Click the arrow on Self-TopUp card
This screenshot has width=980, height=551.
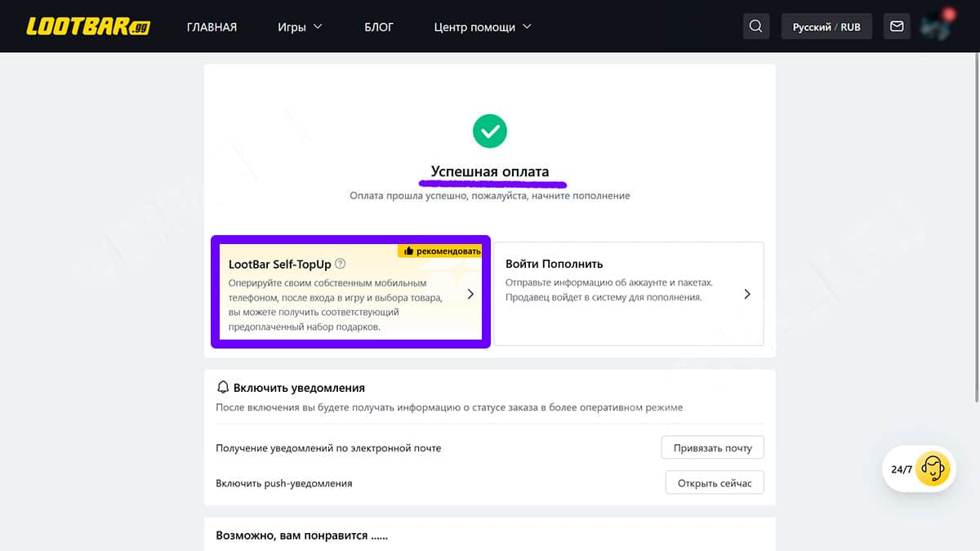click(x=470, y=294)
